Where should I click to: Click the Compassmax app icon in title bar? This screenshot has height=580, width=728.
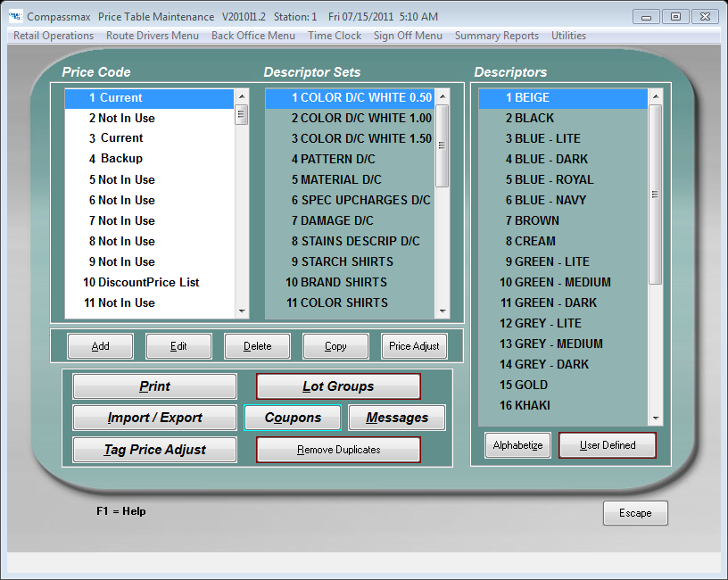coord(15,16)
